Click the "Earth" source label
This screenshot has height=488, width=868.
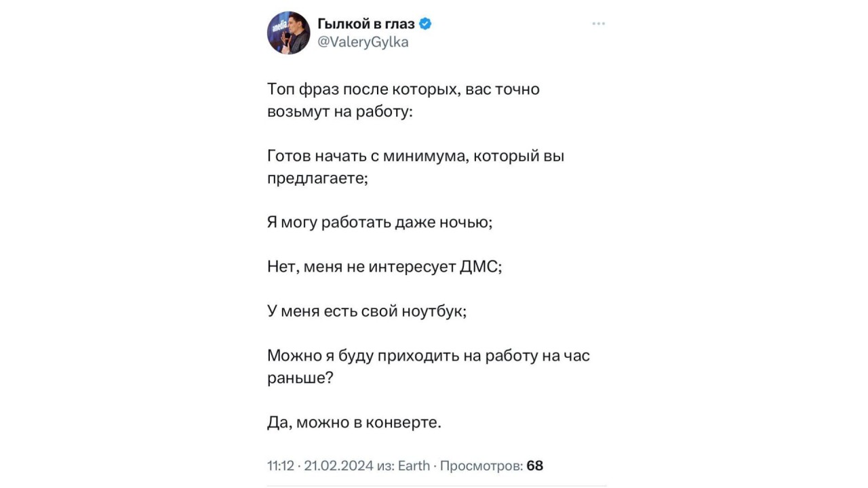click(x=414, y=466)
